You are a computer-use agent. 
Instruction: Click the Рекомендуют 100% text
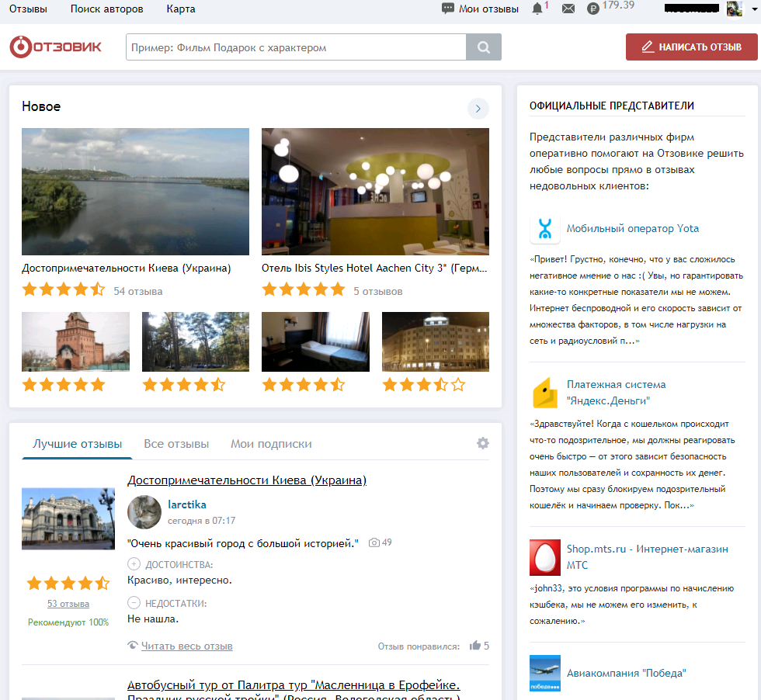tap(68, 622)
